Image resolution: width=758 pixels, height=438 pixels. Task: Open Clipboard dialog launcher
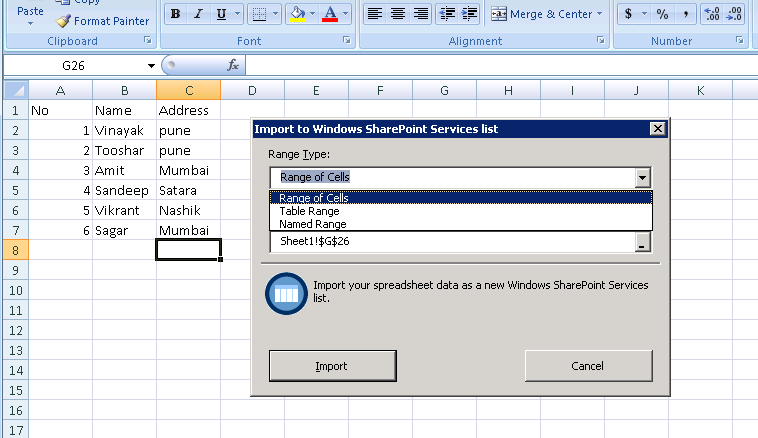[148, 41]
